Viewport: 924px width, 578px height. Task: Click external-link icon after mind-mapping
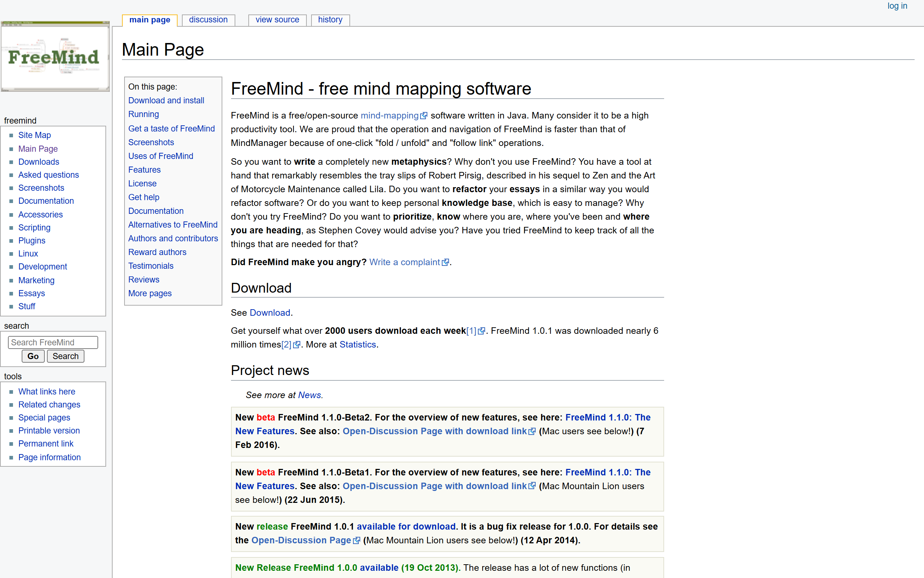(424, 116)
